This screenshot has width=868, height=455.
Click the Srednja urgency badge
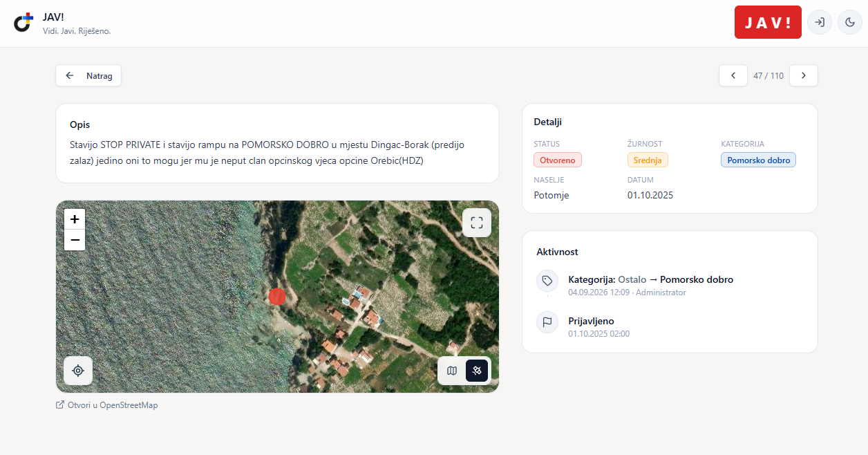(x=648, y=160)
